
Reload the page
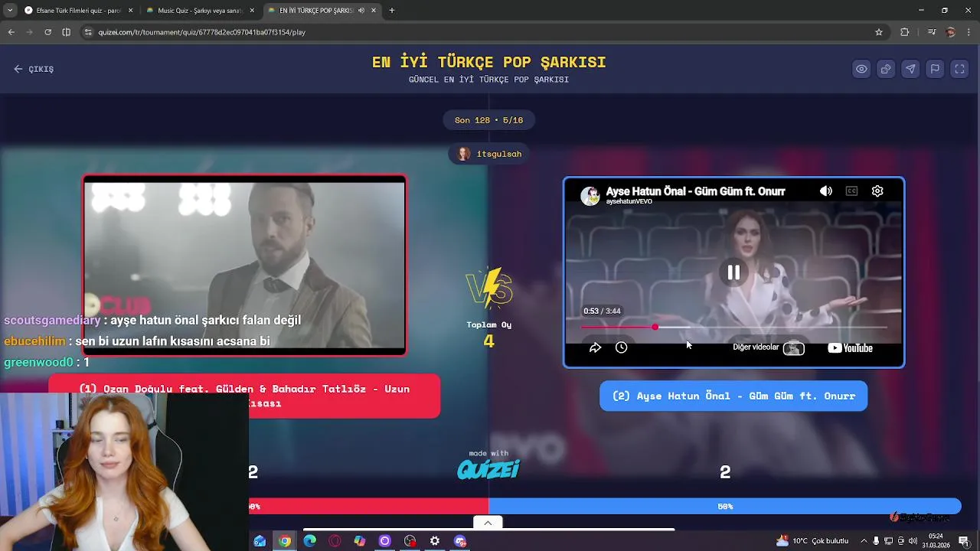click(47, 32)
